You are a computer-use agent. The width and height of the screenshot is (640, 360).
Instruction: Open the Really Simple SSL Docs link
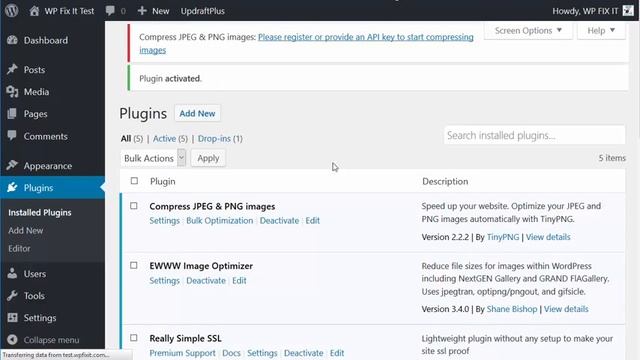(231, 353)
